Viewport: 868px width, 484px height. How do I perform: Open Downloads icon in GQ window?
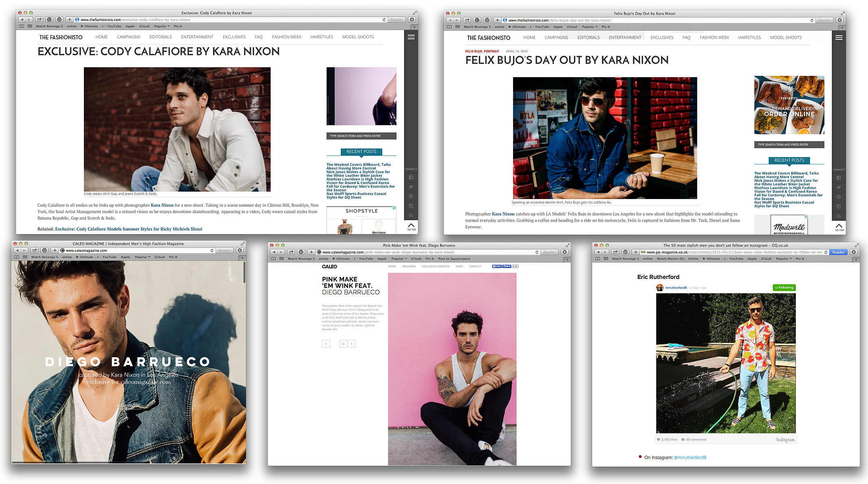coord(853,252)
